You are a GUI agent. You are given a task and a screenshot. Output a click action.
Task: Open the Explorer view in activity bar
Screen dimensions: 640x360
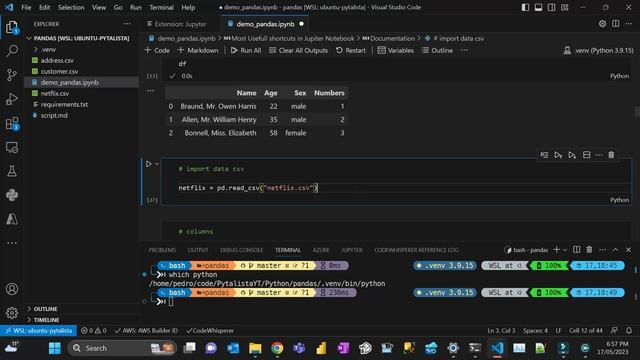(x=12, y=28)
